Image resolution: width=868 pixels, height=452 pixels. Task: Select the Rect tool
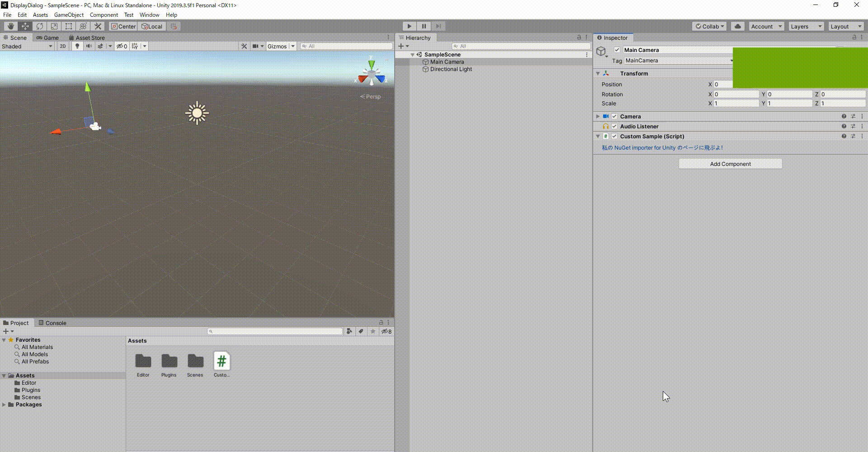click(68, 26)
